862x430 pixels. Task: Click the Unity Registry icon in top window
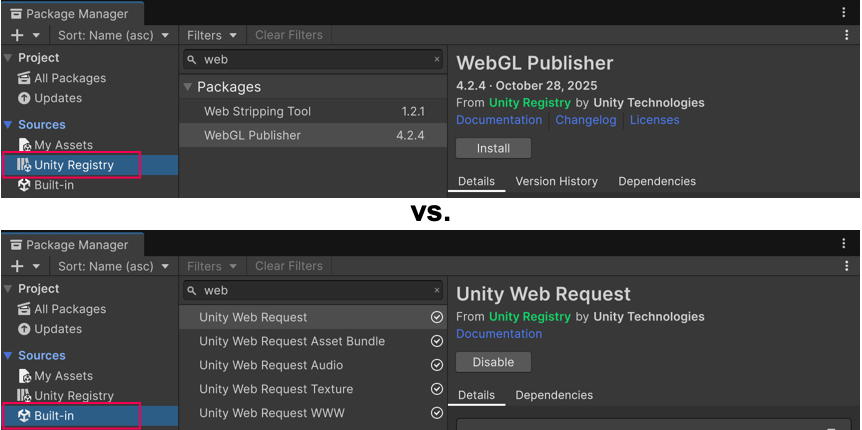click(x=24, y=165)
